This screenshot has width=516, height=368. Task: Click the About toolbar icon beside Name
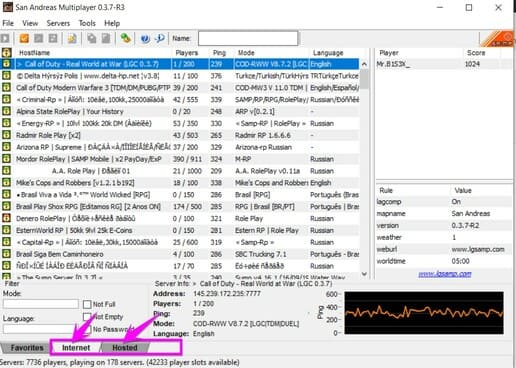point(159,39)
